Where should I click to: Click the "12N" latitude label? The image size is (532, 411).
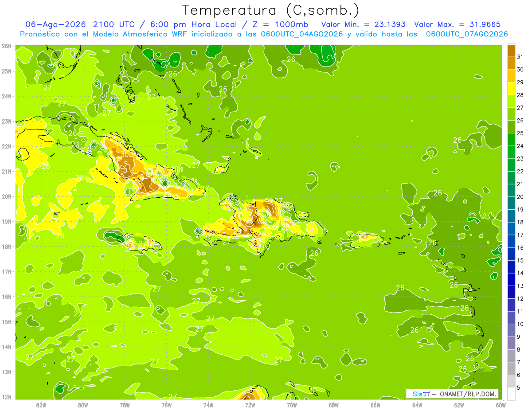[x=7, y=397]
